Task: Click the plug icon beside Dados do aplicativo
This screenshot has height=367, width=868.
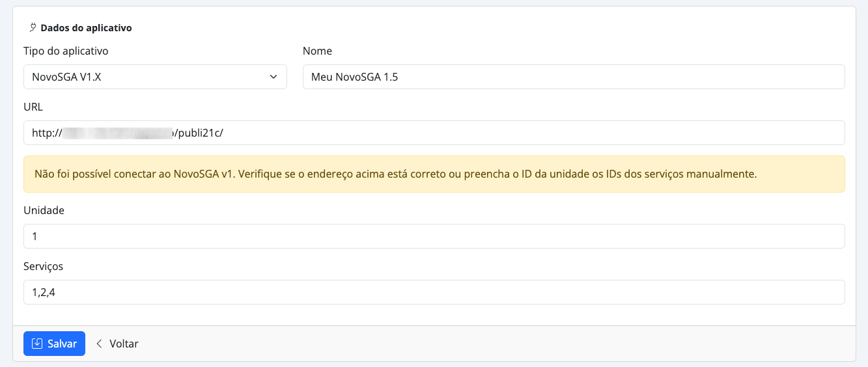Action: (x=33, y=28)
